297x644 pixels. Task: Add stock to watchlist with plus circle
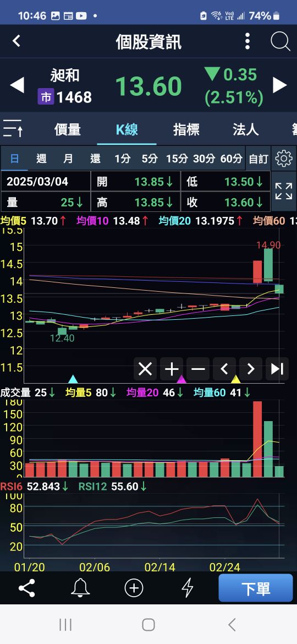pos(134,588)
